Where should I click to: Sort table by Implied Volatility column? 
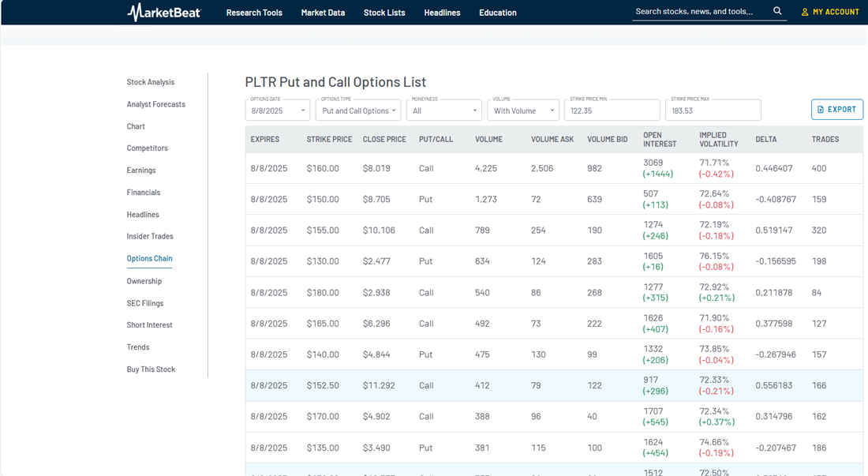[x=718, y=140]
